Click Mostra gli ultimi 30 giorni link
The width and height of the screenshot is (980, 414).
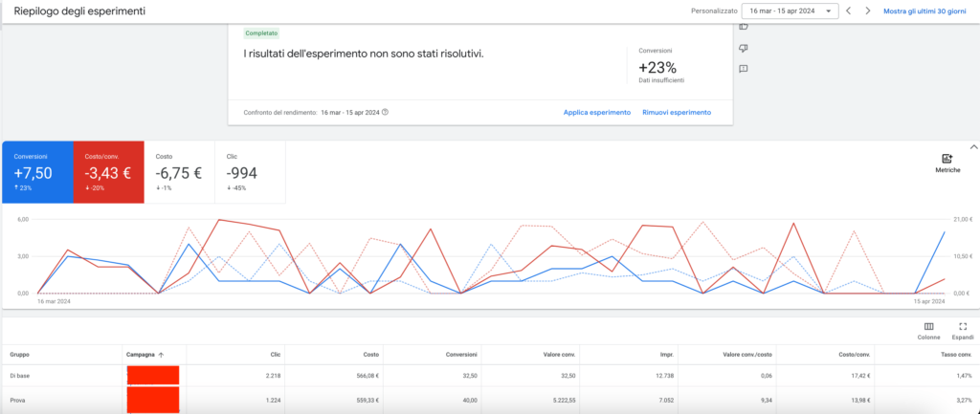click(924, 11)
